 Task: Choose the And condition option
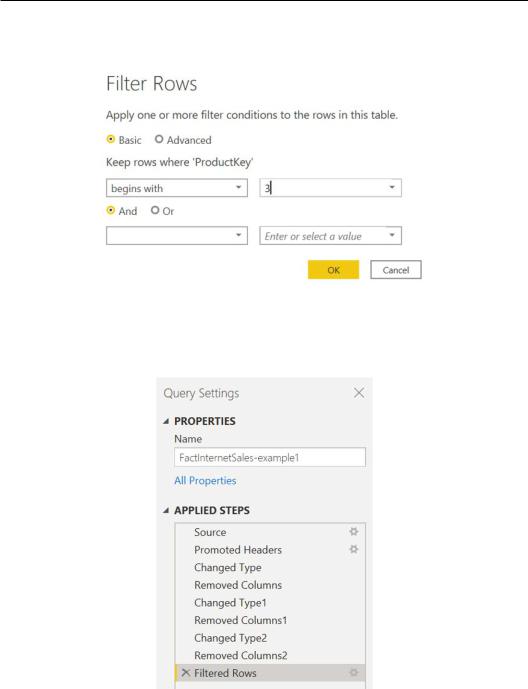point(111,210)
